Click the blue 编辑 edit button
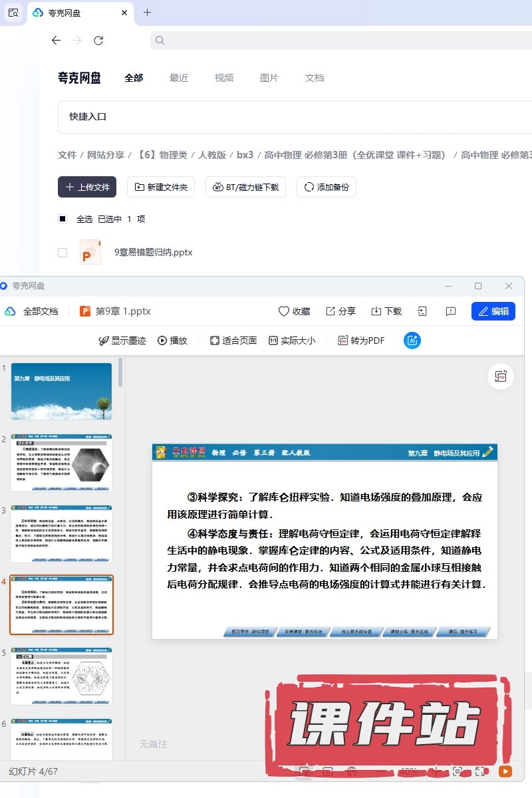The image size is (532, 798). point(493,311)
